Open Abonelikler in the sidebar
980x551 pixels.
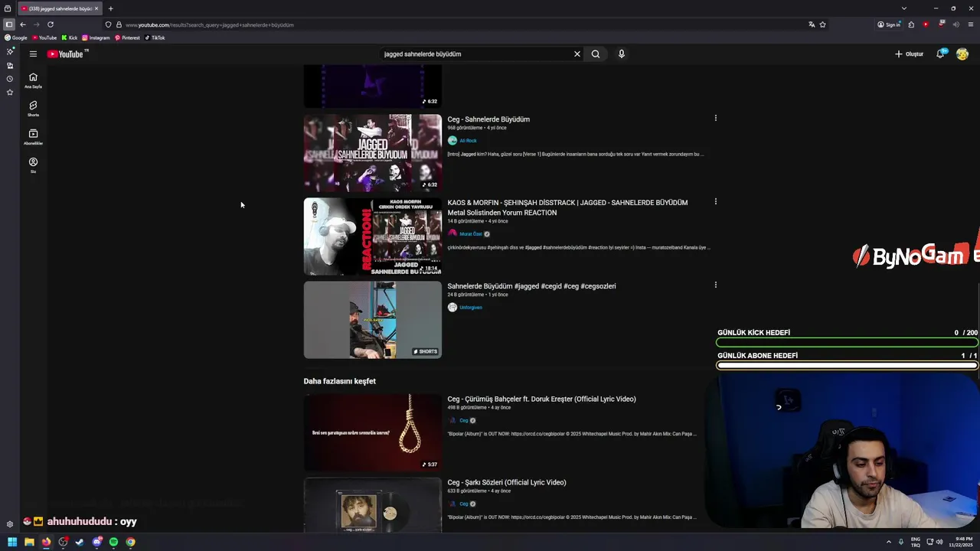(33, 137)
